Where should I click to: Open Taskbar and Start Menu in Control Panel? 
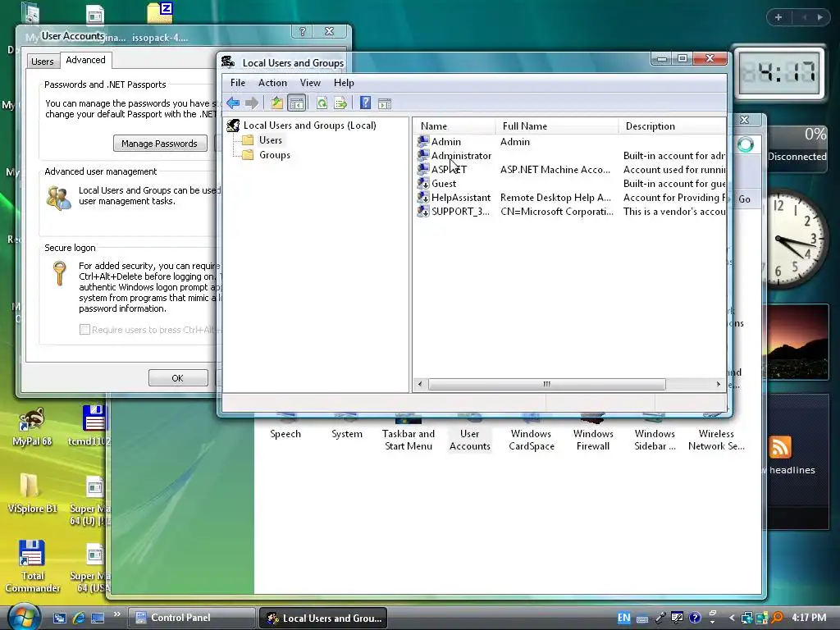pyautogui.click(x=409, y=434)
